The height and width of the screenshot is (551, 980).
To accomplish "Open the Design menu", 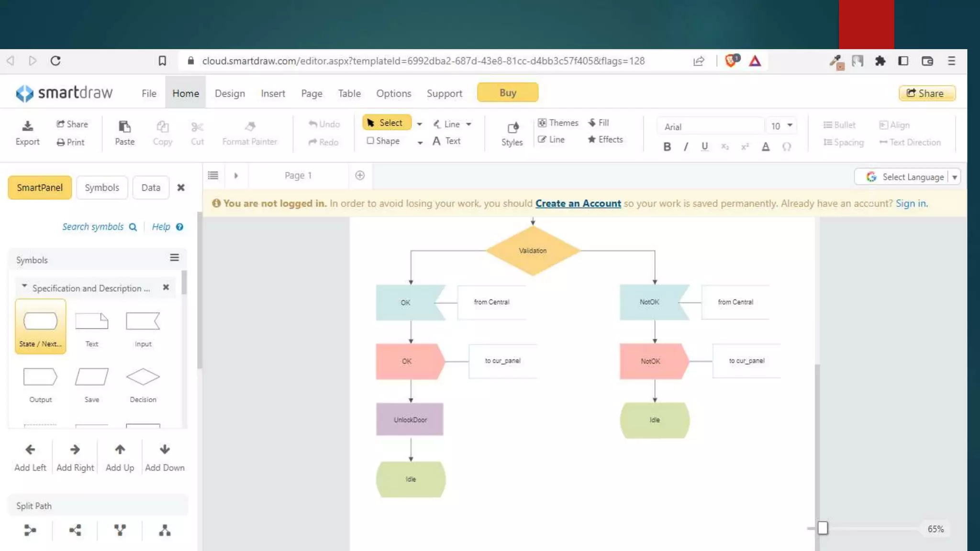I will [230, 93].
